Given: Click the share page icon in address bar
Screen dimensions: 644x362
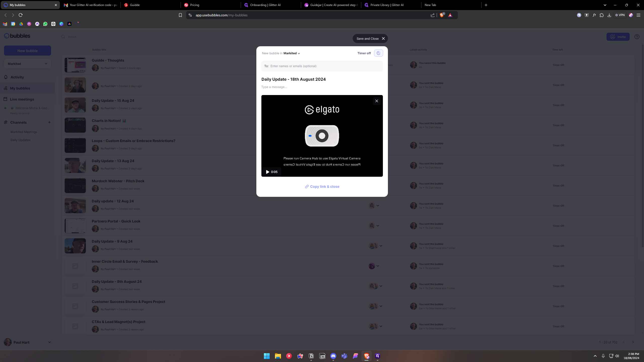Looking at the screenshot, I should (x=432, y=15).
